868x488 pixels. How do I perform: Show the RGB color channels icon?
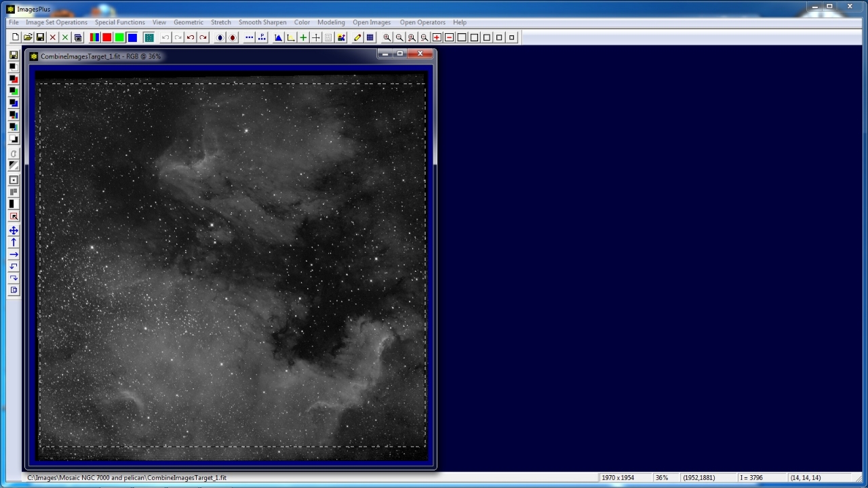tap(94, 37)
